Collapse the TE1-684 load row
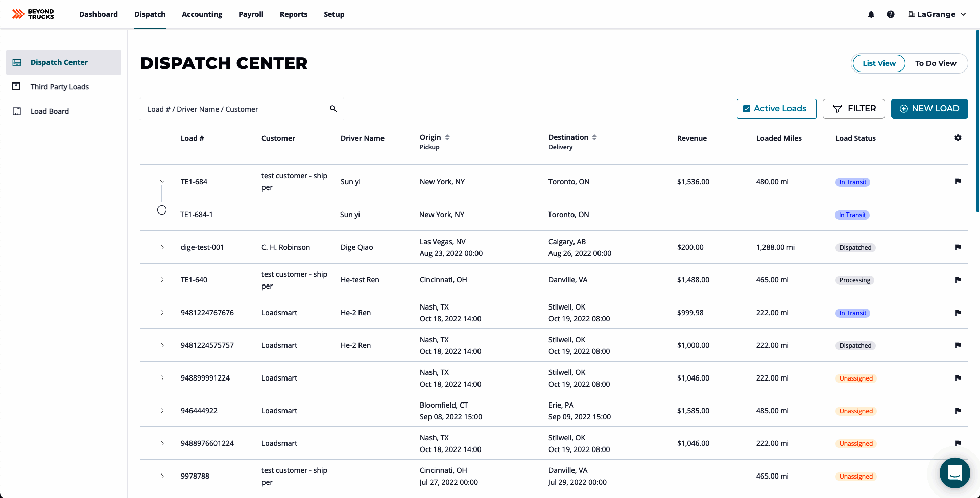 point(162,181)
